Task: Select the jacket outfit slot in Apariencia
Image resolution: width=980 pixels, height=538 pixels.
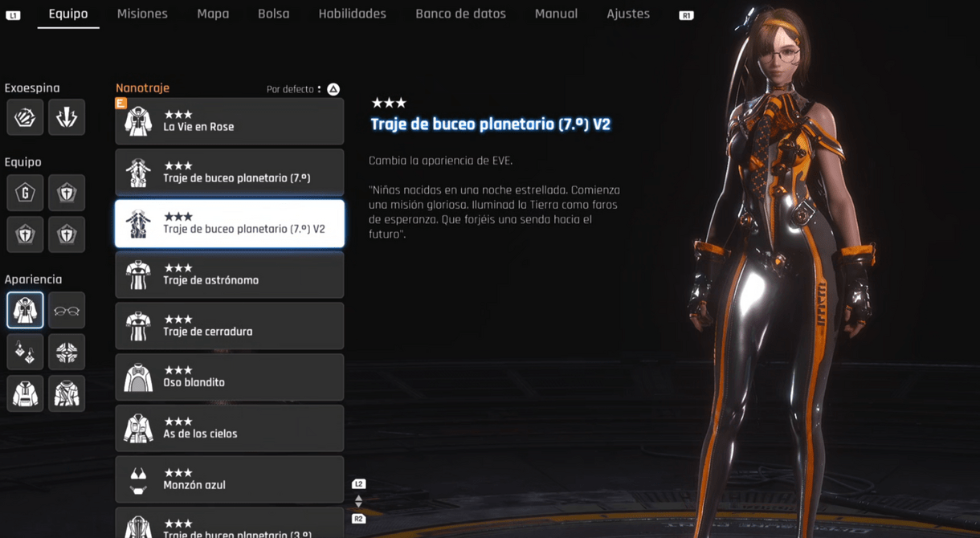Action: (x=67, y=393)
